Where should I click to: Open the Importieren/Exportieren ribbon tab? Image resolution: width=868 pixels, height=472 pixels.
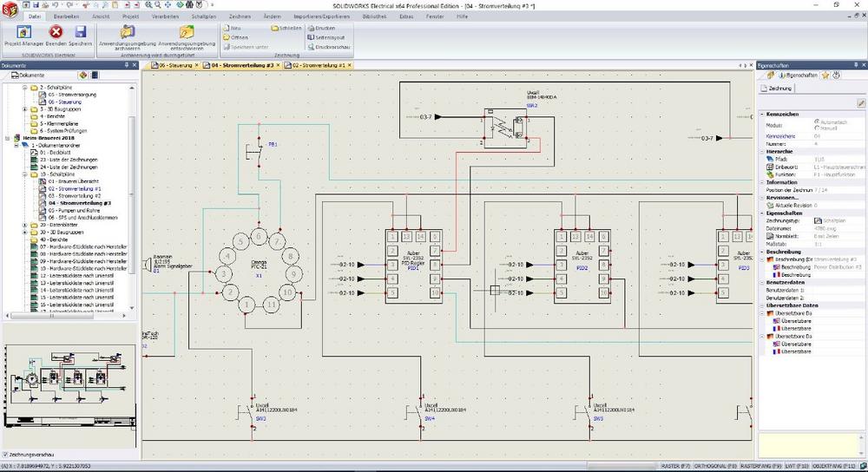point(322,16)
